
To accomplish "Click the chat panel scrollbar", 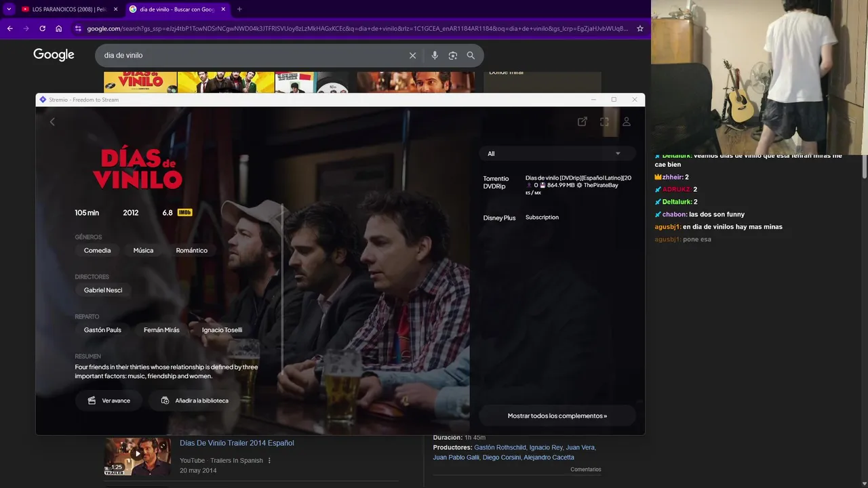I will coord(864,166).
